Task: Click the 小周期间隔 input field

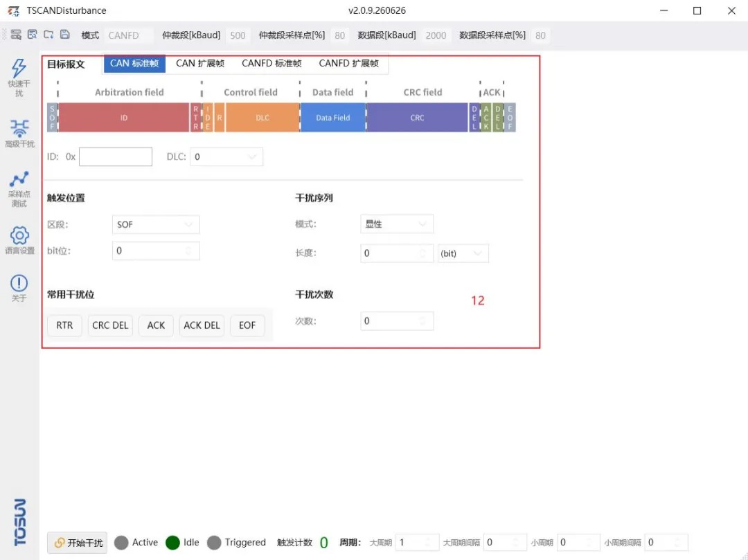Action: pyautogui.click(x=666, y=543)
